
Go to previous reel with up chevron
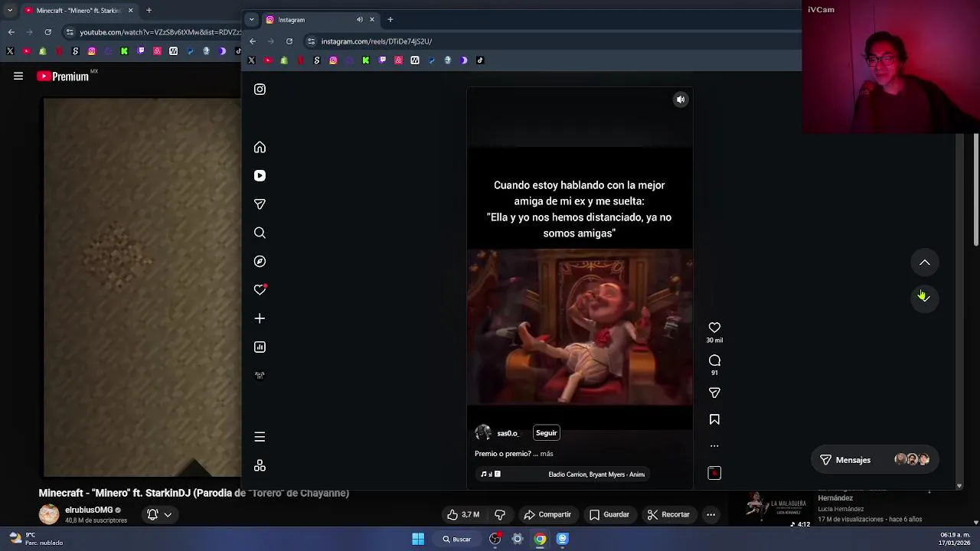click(925, 262)
